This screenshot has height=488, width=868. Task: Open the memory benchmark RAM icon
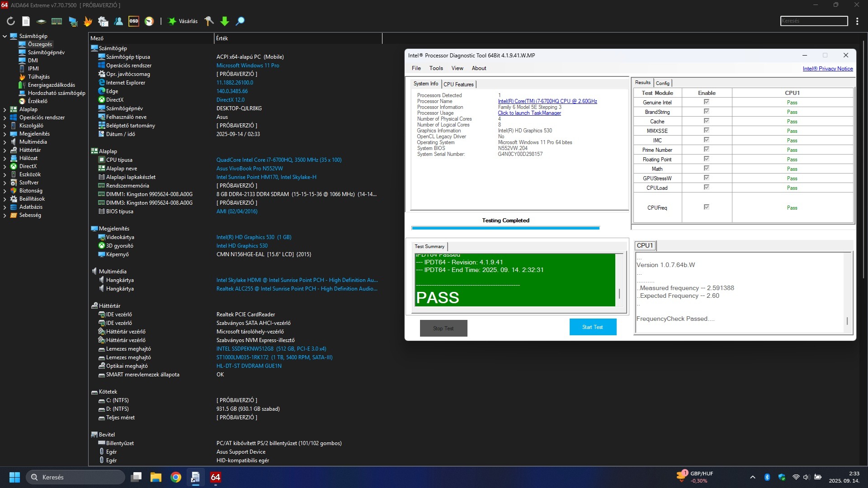point(57,21)
